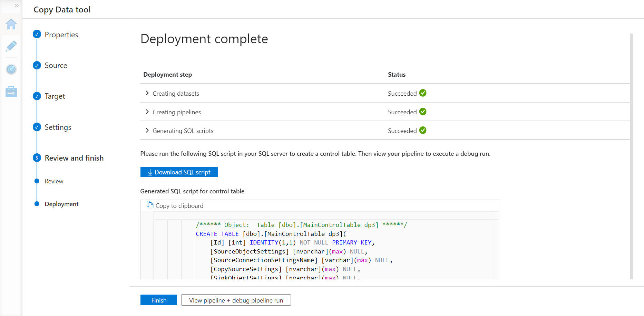The image size is (644, 316).
Task: Expand the Creating datasets row
Action: (x=147, y=93)
